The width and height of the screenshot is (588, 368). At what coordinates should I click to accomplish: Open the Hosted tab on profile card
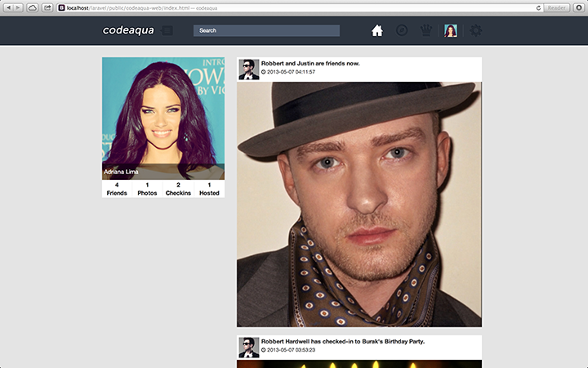click(x=209, y=189)
